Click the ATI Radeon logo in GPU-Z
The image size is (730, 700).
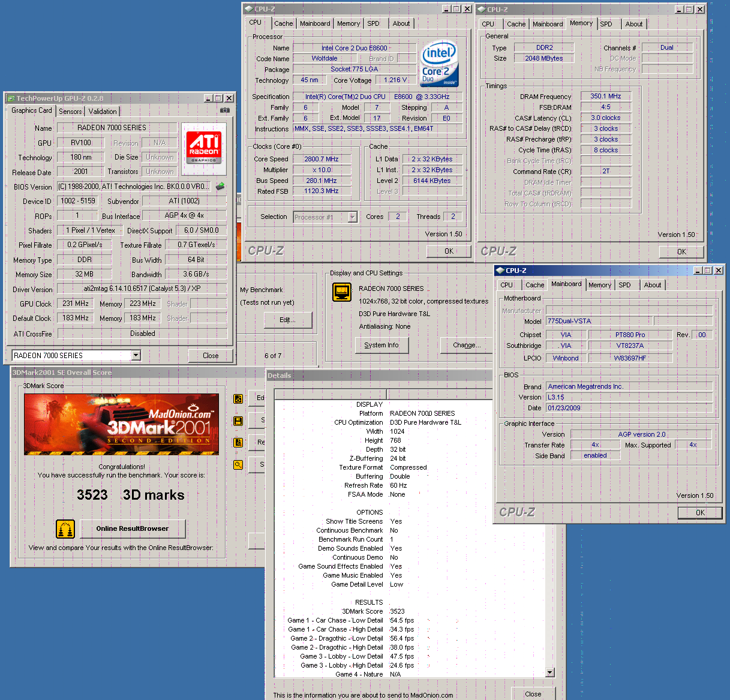point(204,148)
